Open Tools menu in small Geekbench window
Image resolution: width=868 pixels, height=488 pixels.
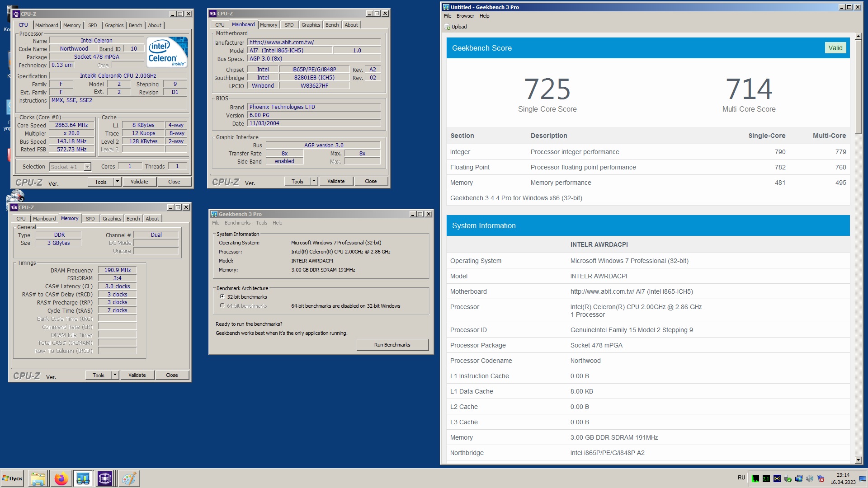[x=262, y=223]
